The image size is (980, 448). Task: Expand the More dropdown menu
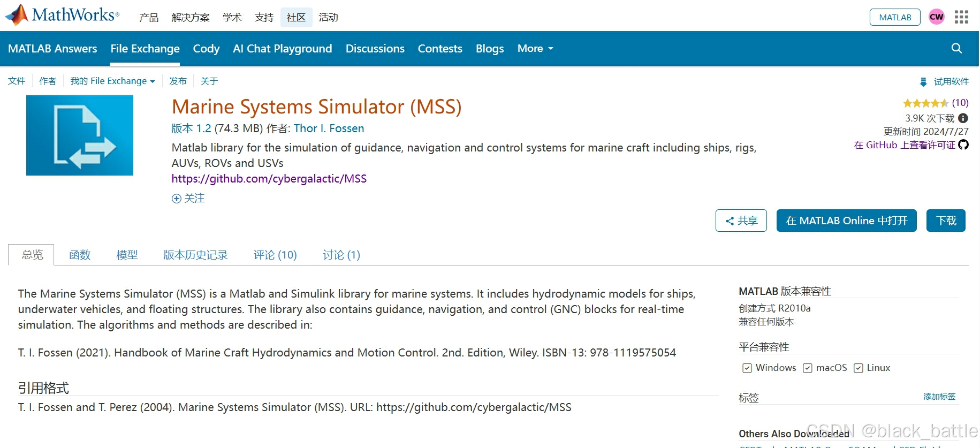tap(535, 48)
